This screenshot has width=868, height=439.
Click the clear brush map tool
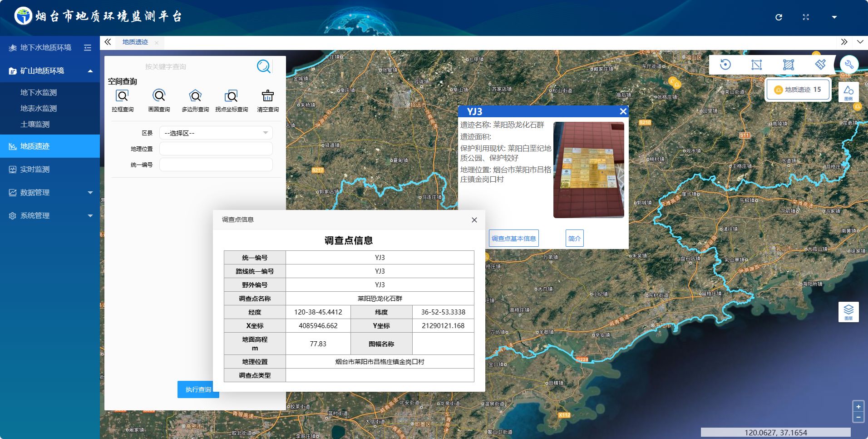point(820,65)
